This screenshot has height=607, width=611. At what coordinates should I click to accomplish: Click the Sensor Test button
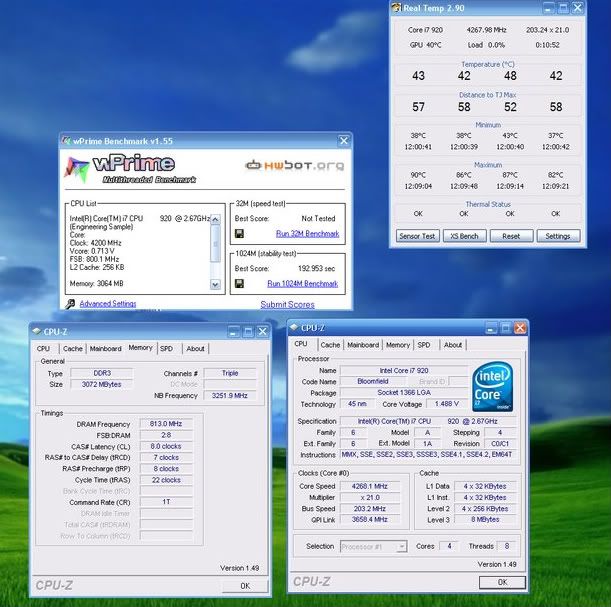[x=417, y=236]
